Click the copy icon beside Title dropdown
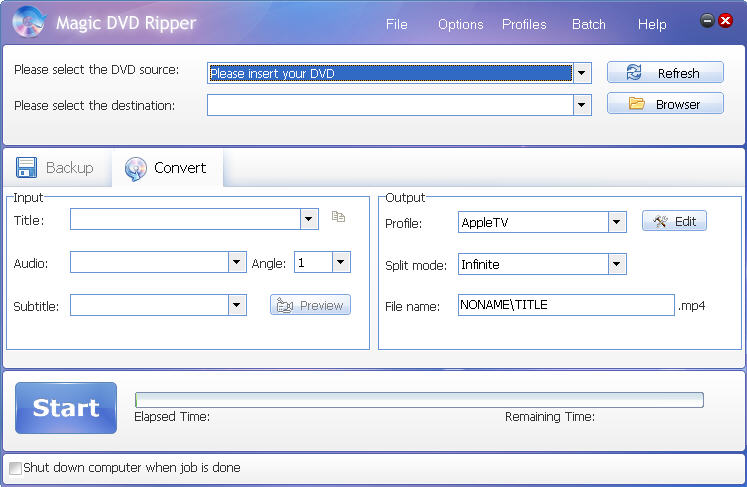 [338, 217]
